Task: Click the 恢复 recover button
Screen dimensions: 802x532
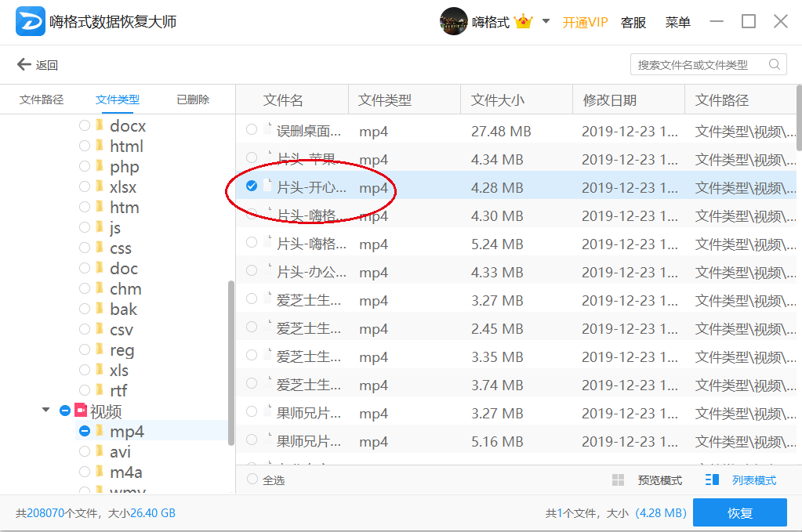Action: pyautogui.click(x=739, y=512)
